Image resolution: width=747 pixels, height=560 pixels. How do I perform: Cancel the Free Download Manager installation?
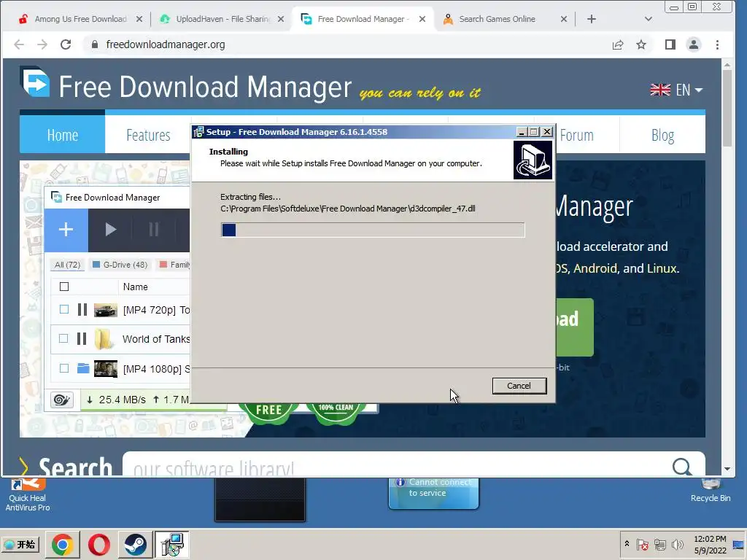[x=519, y=386]
